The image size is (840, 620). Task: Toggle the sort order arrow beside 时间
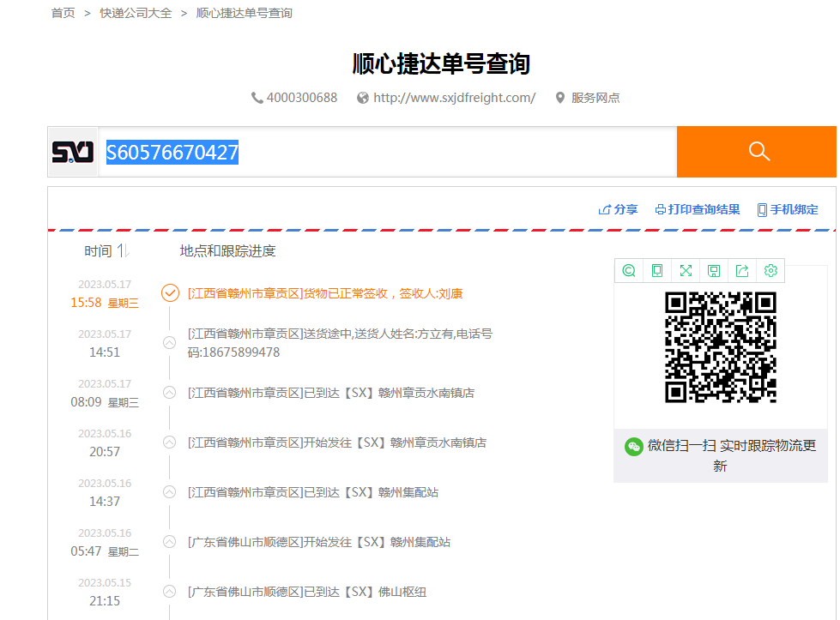[124, 250]
